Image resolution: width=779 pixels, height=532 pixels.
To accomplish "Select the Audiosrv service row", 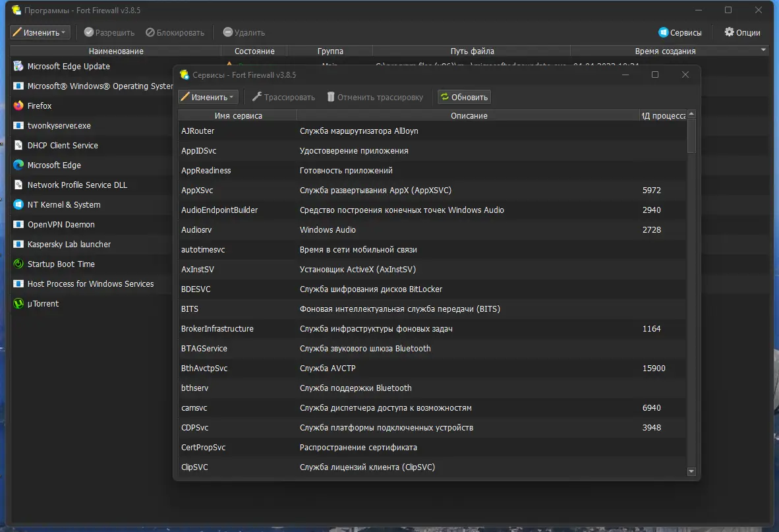I will (x=432, y=229).
